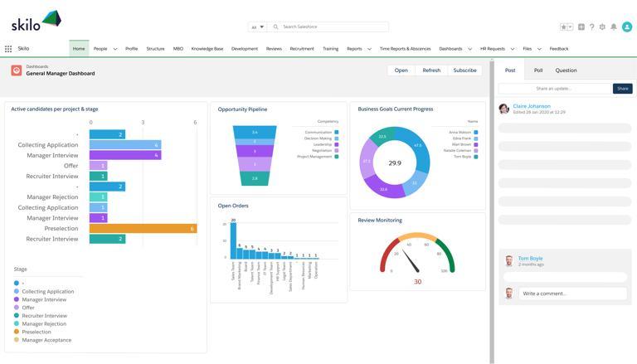Click the favorites star icon
This screenshot has width=637, height=364.
coord(563,27)
